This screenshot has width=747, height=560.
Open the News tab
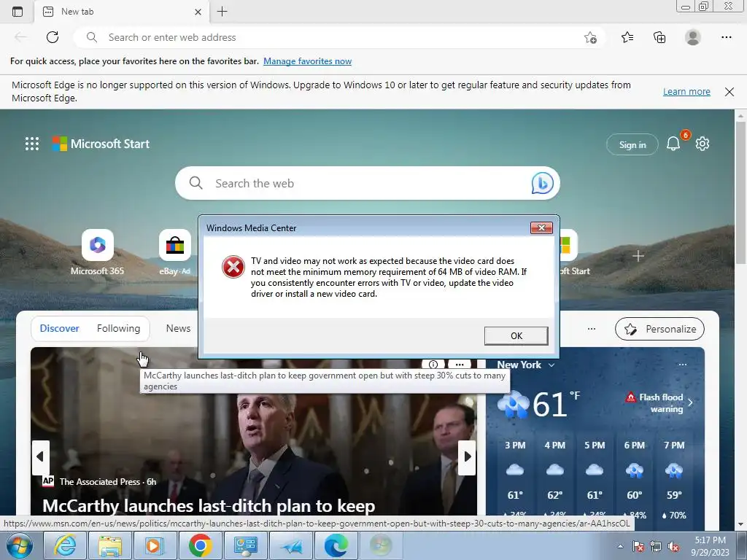[x=178, y=329]
